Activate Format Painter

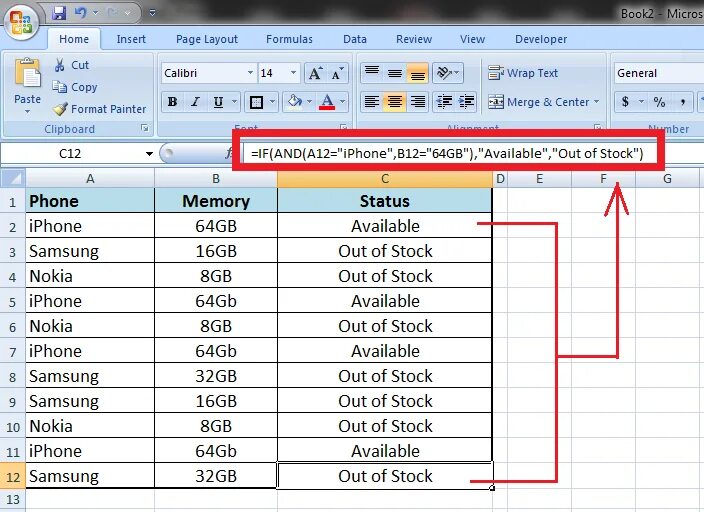point(100,109)
